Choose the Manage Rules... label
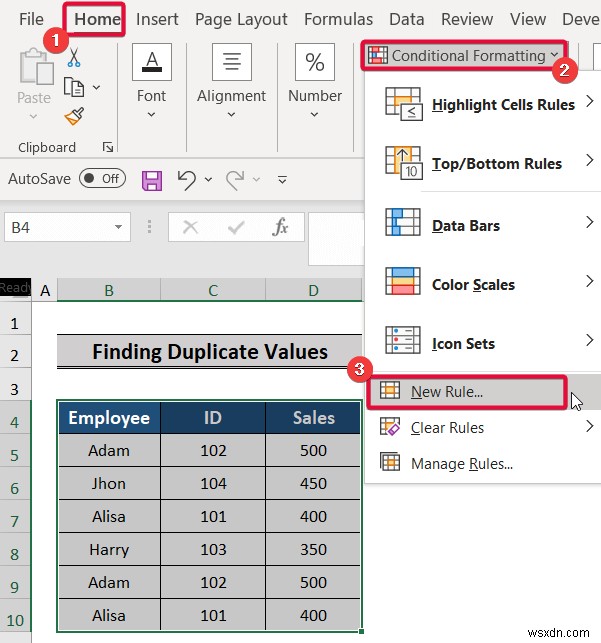Image resolution: width=601 pixels, height=643 pixels. (462, 464)
